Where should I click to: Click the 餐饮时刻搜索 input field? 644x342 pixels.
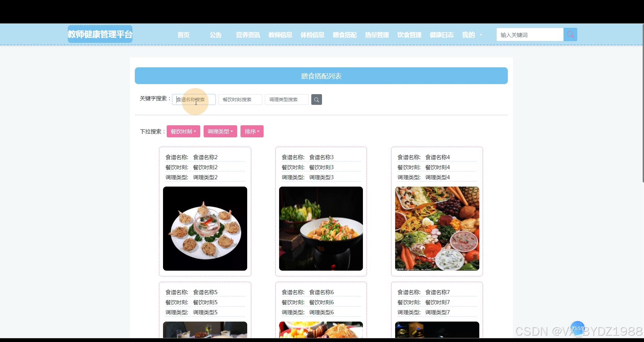(240, 99)
